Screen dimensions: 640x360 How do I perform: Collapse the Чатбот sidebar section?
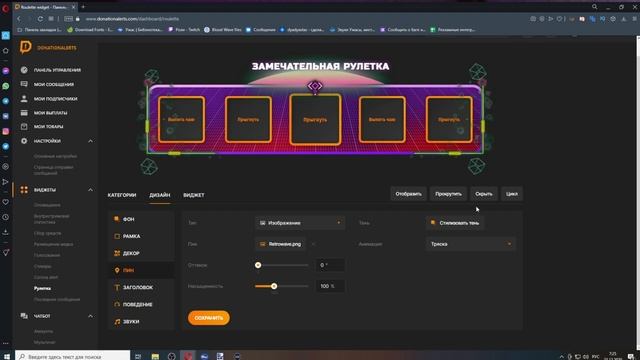coord(90,316)
